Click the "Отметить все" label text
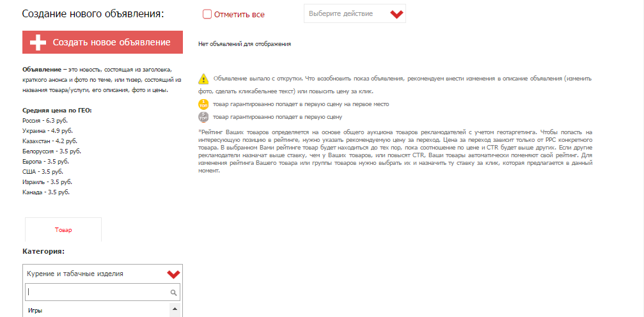Viewport: 644px width, 317px height. click(239, 15)
